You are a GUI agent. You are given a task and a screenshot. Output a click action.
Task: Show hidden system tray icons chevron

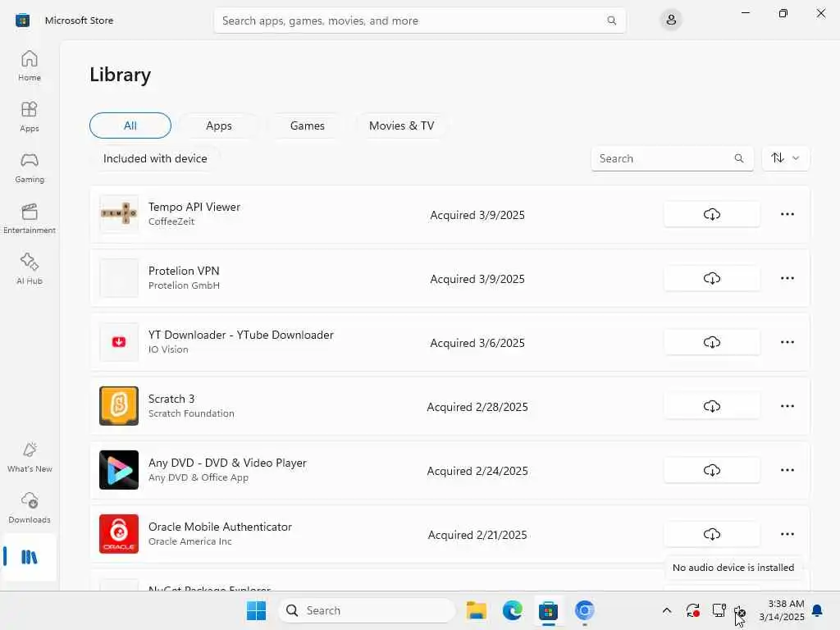tap(666, 610)
